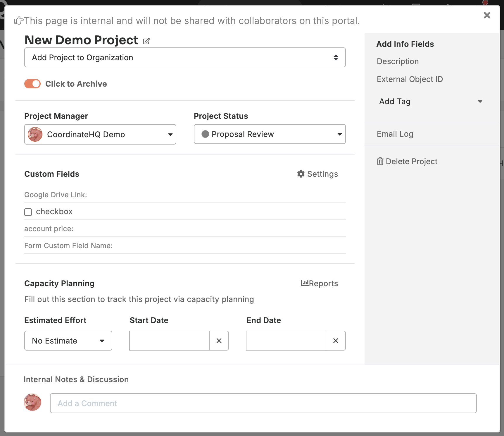Click the Click to Archive label
Image resolution: width=504 pixels, height=436 pixels.
tap(76, 84)
